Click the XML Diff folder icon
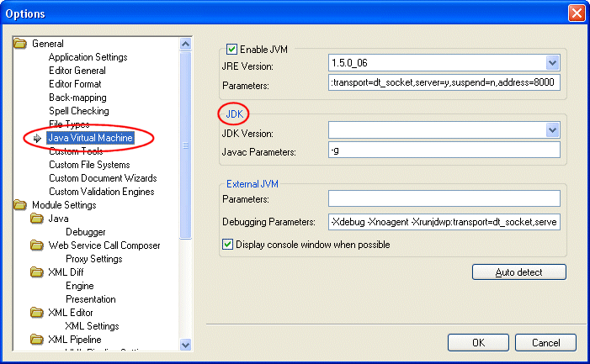This screenshot has width=590, height=364. point(37,272)
